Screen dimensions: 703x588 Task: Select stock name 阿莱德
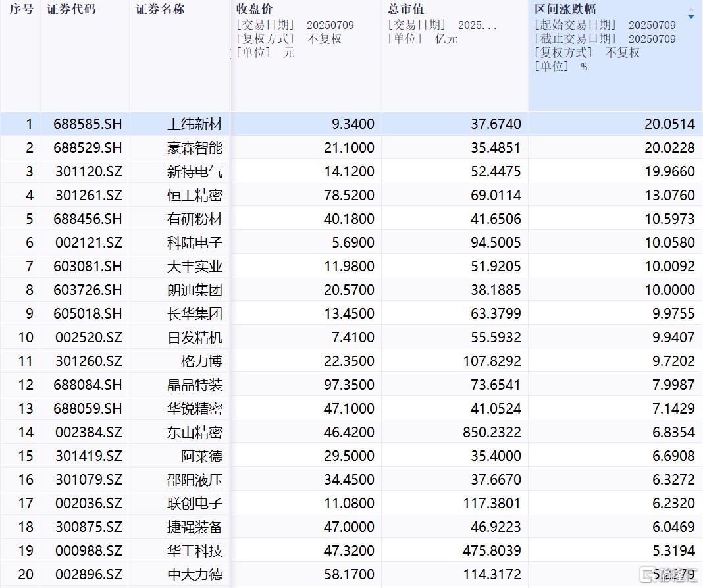tap(202, 456)
